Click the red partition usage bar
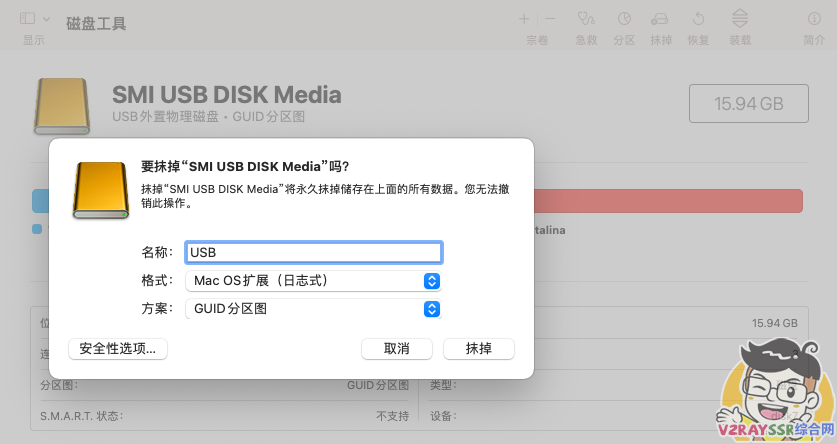 click(x=668, y=200)
